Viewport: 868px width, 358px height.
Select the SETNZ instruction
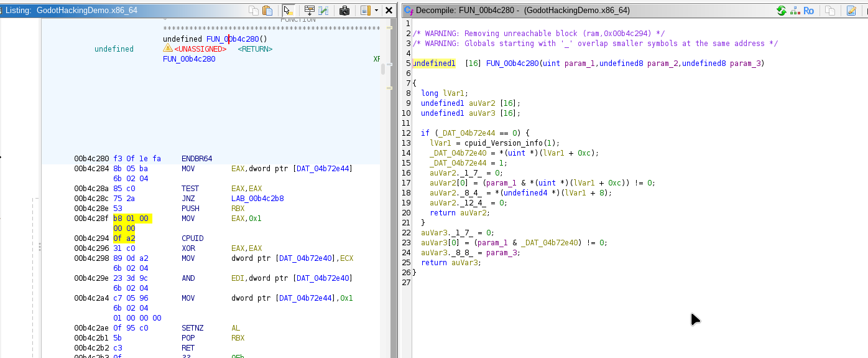click(x=192, y=328)
